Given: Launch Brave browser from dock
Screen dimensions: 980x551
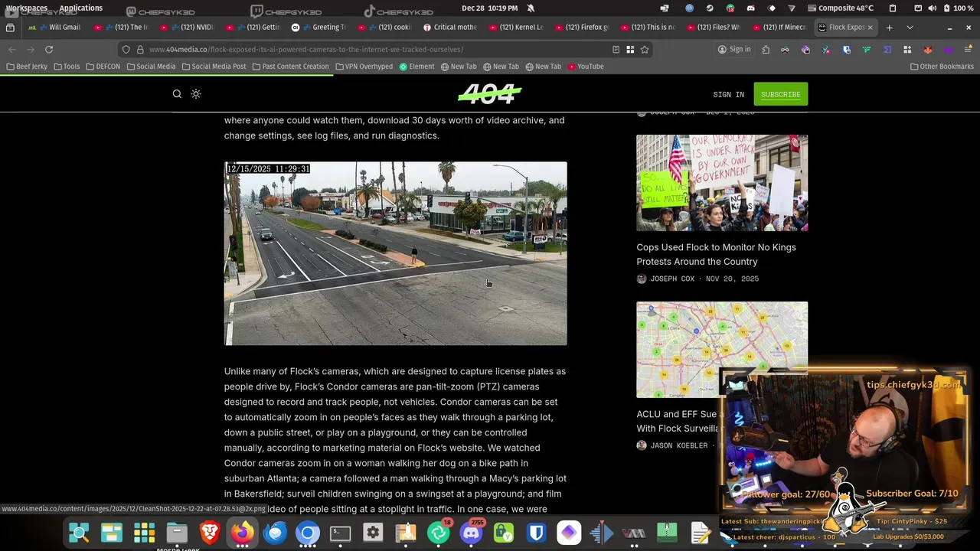Looking at the screenshot, I should (x=209, y=533).
